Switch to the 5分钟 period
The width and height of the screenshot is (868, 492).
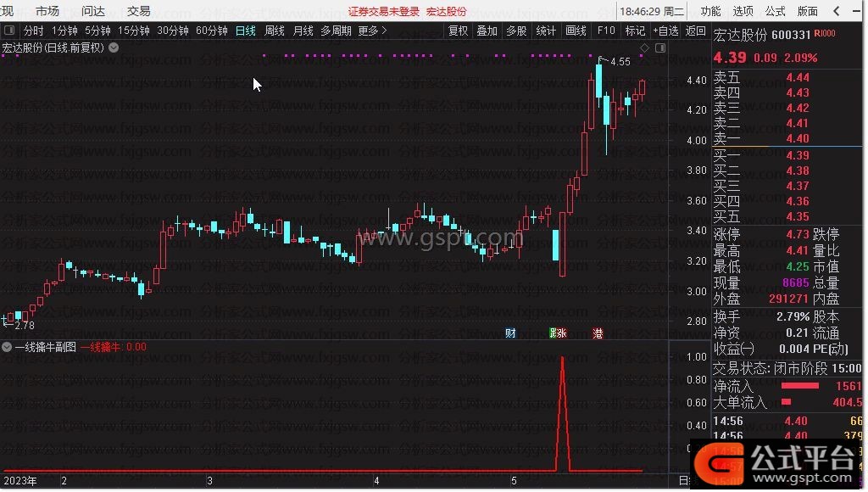click(98, 31)
